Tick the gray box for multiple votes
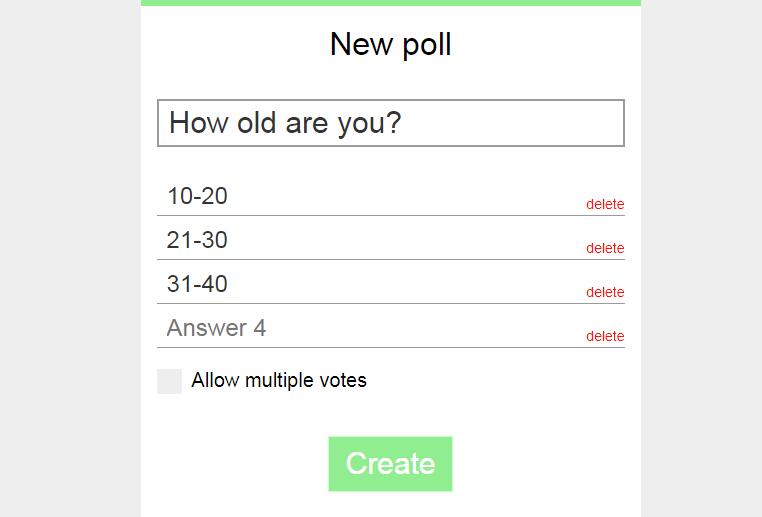Viewport: 762px width, 517px height. pos(169,381)
